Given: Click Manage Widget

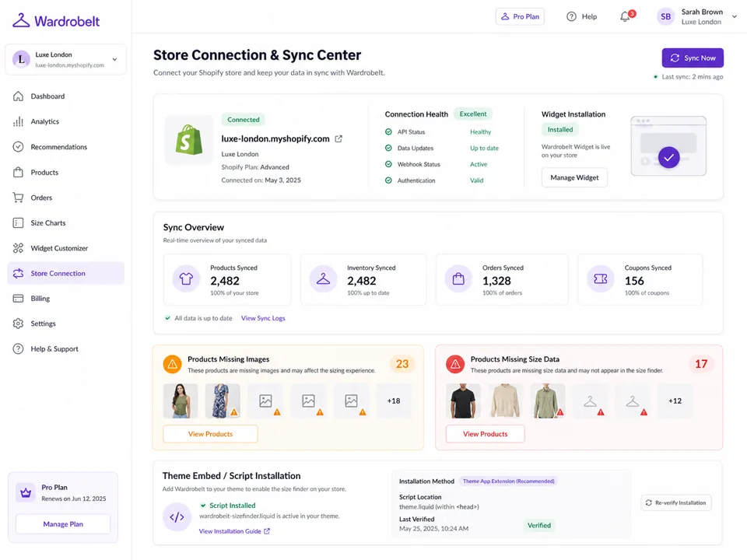Looking at the screenshot, I should 574,177.
